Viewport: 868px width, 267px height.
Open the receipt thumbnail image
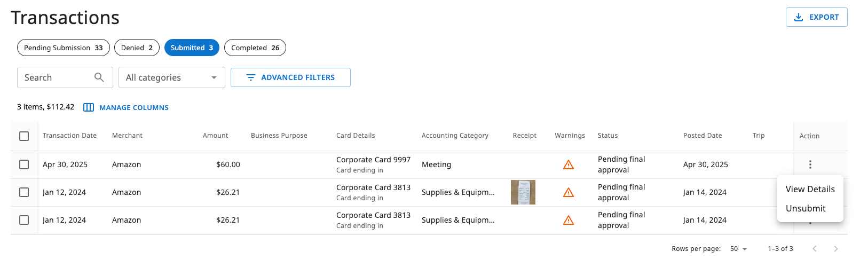pos(523,192)
